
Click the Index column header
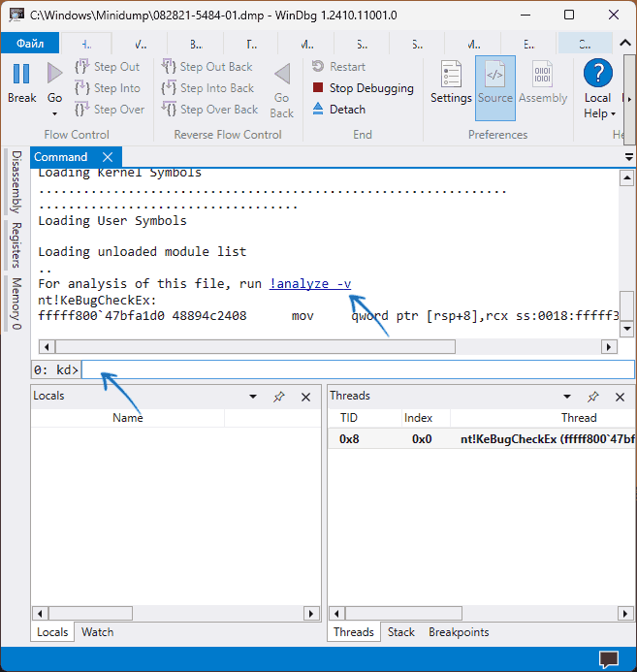[418, 418]
